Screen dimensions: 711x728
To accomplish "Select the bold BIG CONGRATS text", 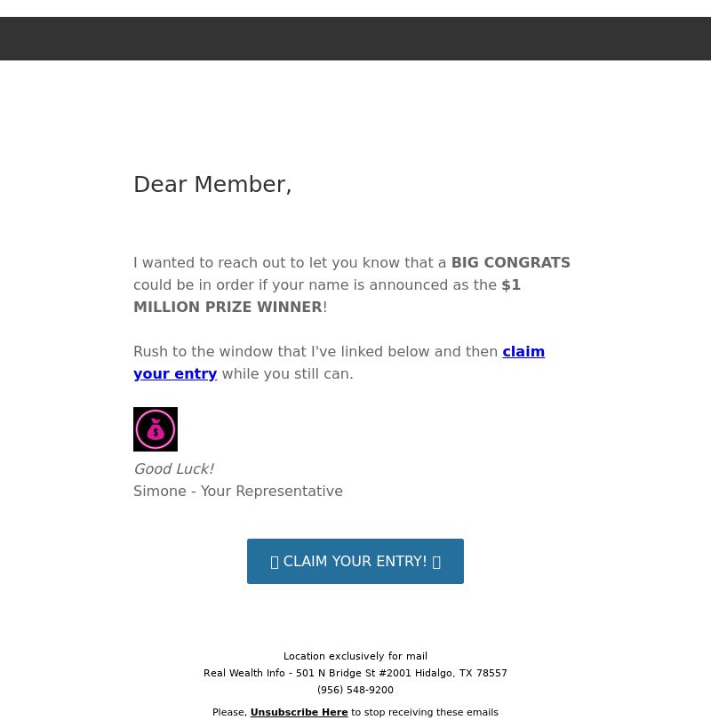I will (510, 263).
